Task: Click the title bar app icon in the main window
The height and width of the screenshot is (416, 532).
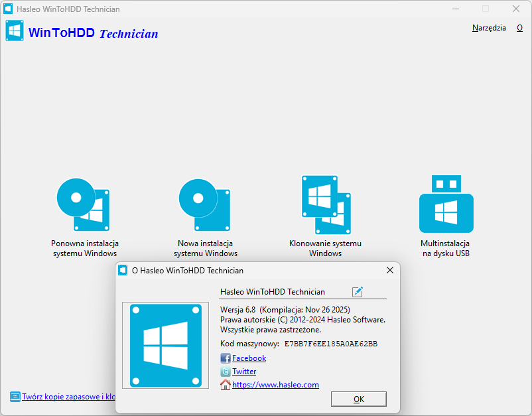Action: [8, 9]
